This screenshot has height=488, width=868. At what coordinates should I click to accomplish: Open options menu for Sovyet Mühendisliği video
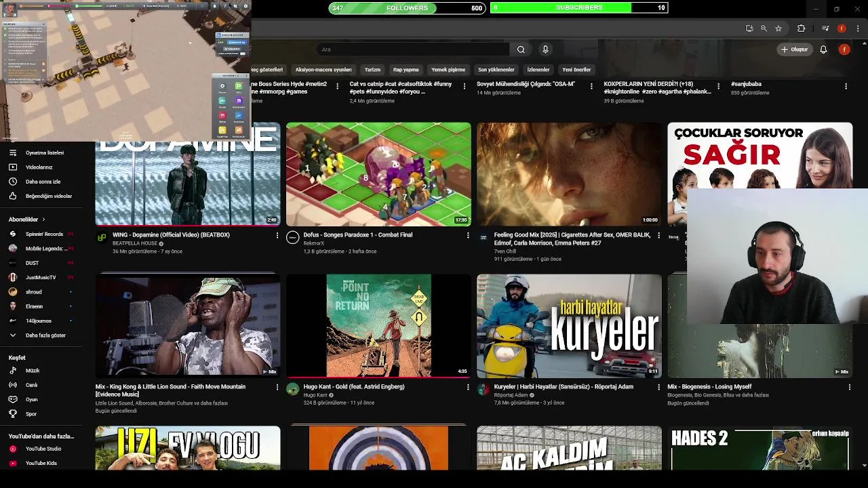(591, 86)
